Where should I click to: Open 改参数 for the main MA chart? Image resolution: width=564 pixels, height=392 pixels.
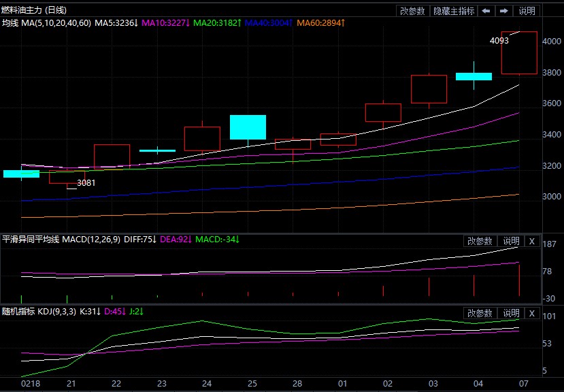pos(412,11)
